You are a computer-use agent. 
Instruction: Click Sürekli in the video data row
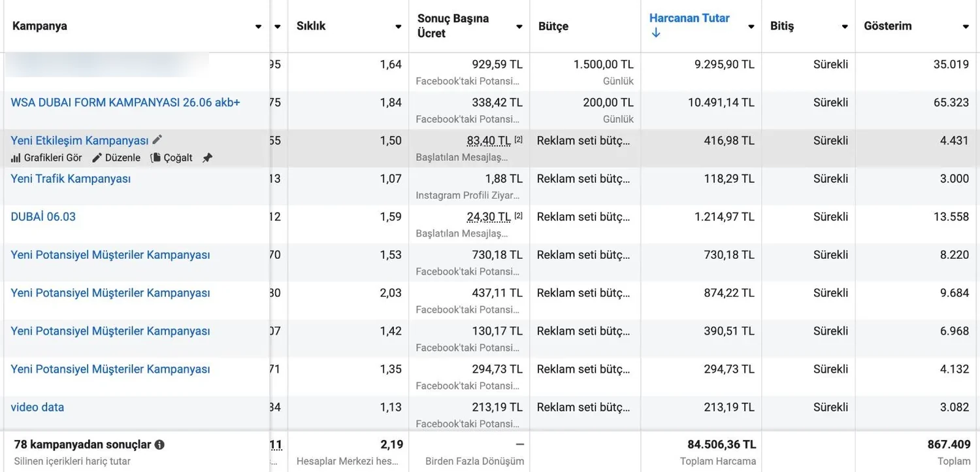coord(830,407)
